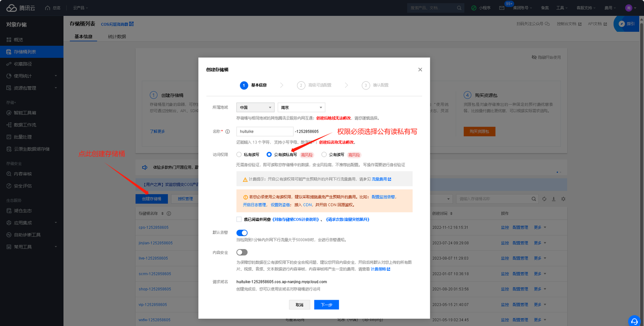Screen dimensions: 644x326
Task: Click the search magnifier in top bar
Action: 459,8
